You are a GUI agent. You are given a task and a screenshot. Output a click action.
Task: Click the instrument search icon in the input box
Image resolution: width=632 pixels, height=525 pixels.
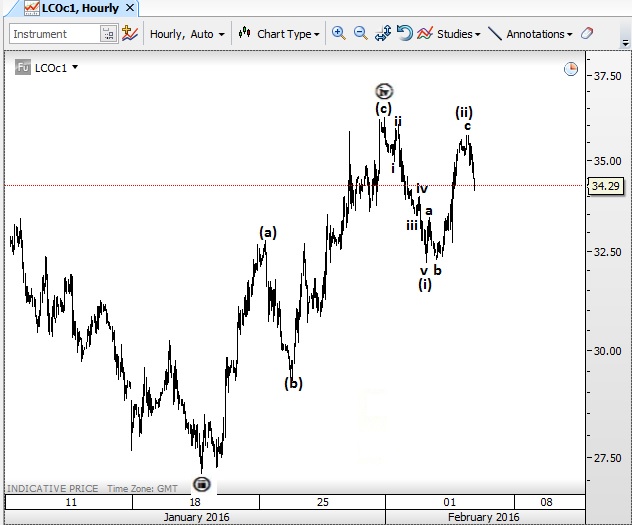[108, 34]
